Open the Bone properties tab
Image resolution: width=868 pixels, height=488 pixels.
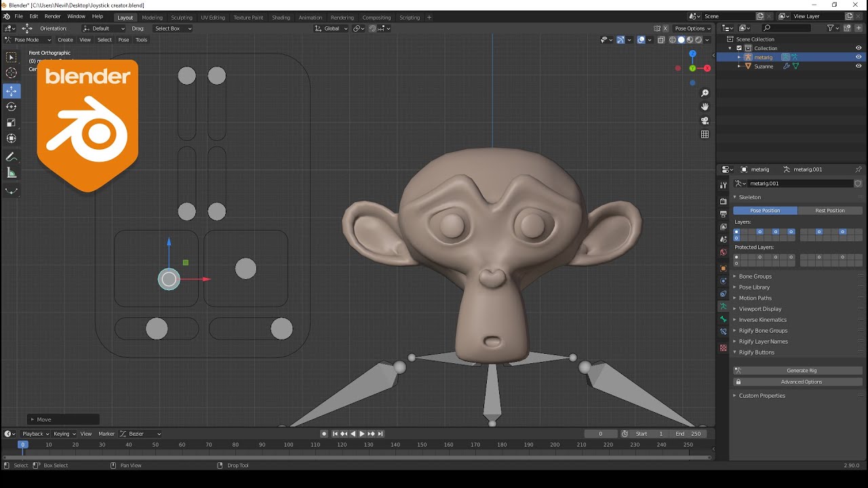[x=724, y=319]
